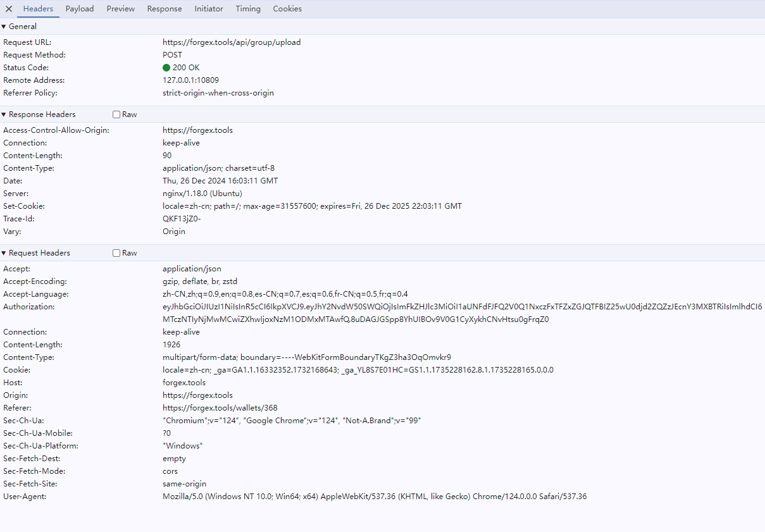Click the 200 OK status code text
This screenshot has height=532, width=765.
186,68
